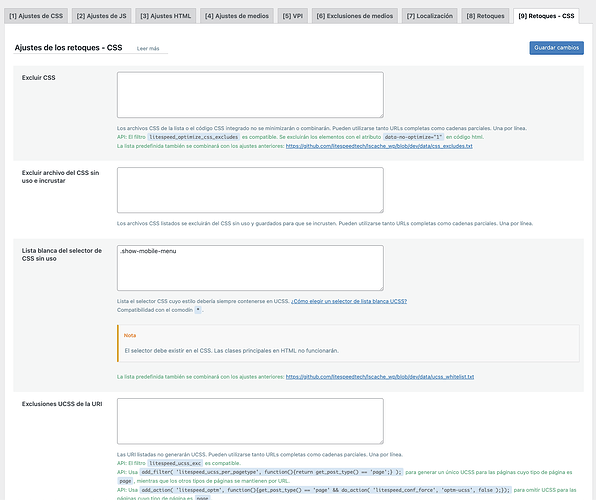
Task: Click the Guardar cambios button
Action: (x=556, y=48)
